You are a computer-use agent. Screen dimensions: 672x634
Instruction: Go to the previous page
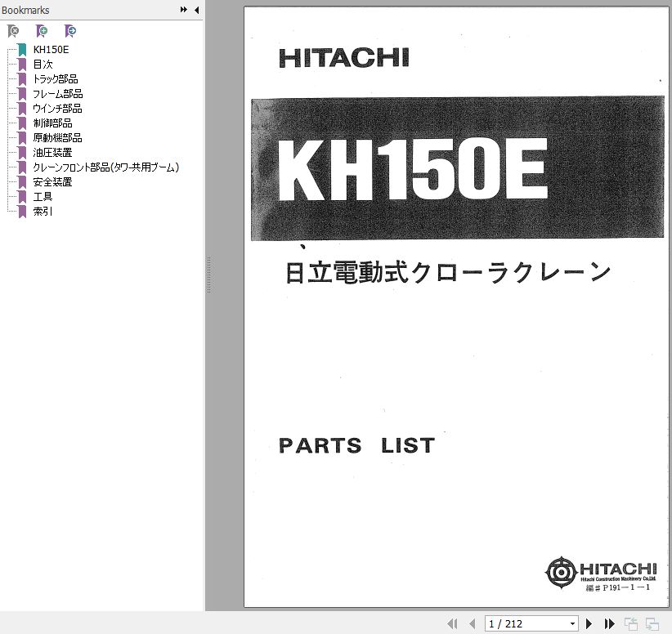[x=473, y=623]
